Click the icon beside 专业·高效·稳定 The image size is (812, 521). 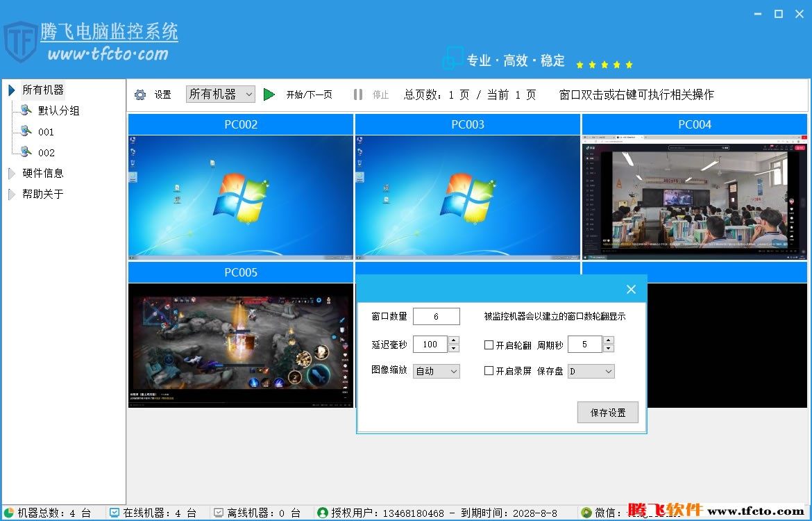[452, 58]
